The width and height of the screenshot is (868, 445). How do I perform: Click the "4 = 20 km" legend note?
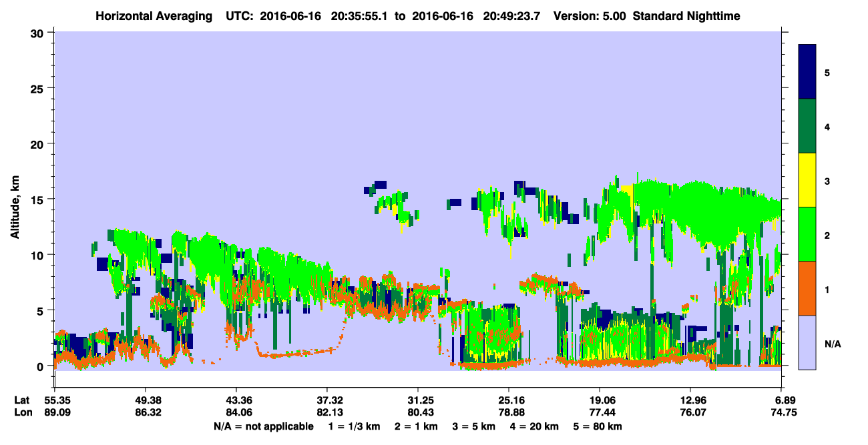[534, 426]
